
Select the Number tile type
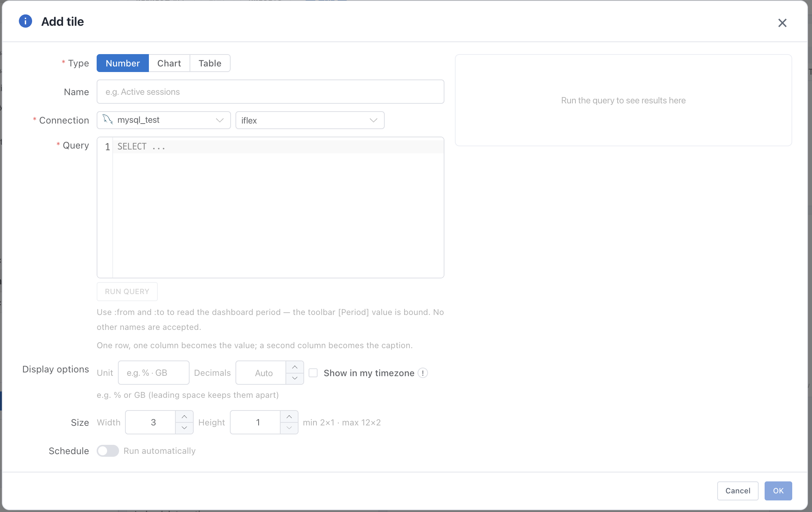[x=123, y=63]
